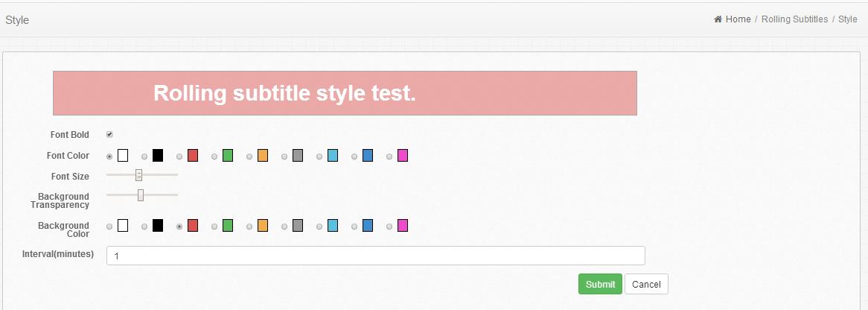
Task: Focus the Interval(minutes) input field
Action: (375, 256)
